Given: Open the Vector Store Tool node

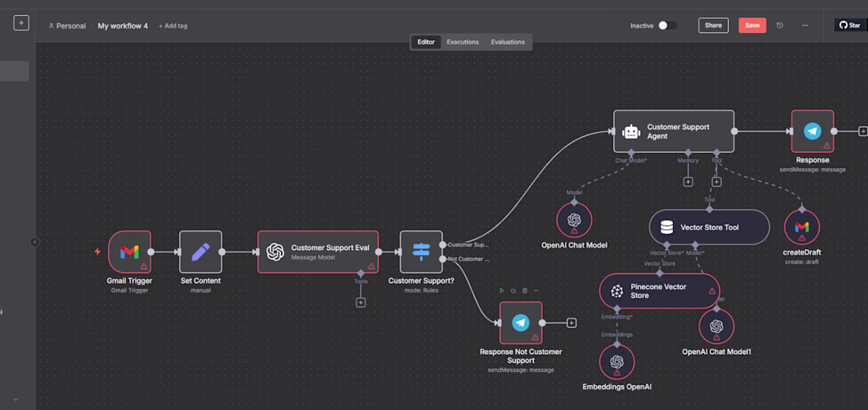Looking at the screenshot, I should 709,227.
